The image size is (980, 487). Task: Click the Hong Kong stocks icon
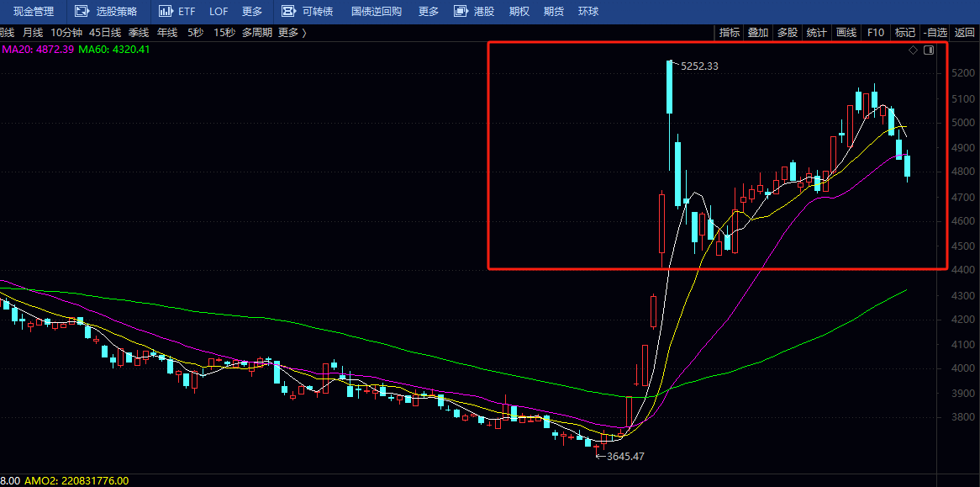[461, 11]
